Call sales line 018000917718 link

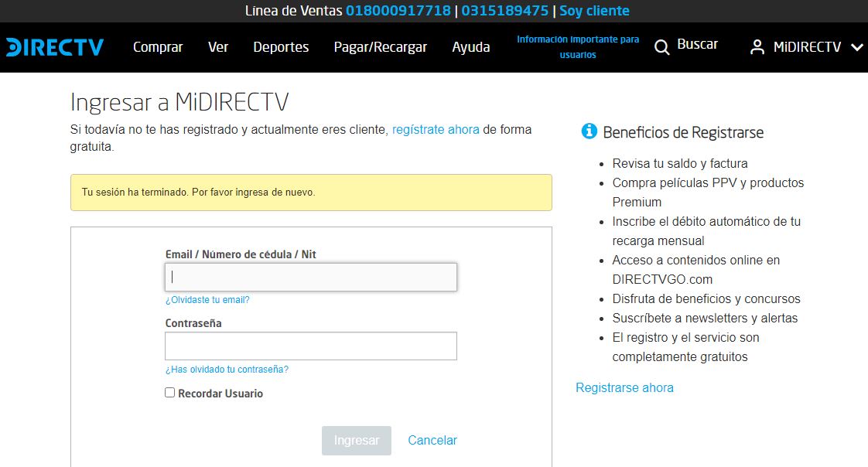pyautogui.click(x=398, y=11)
